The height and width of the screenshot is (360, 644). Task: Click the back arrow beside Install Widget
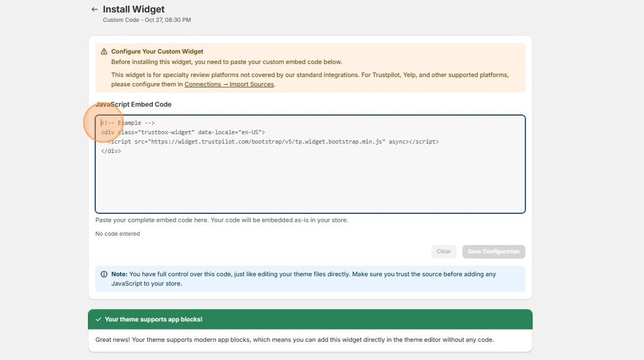pyautogui.click(x=94, y=9)
